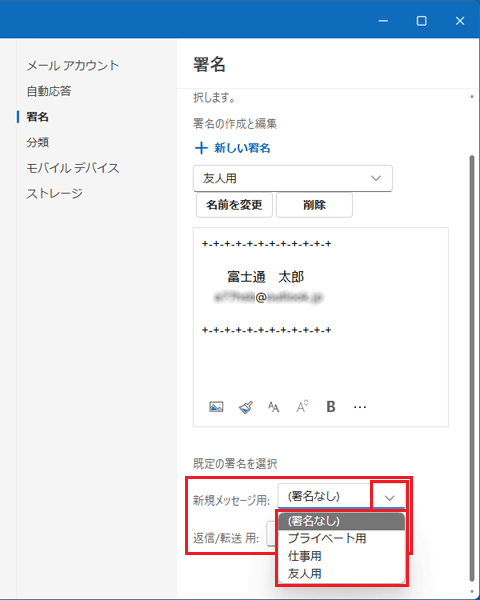
Task: Click inside the signature text editor
Action: [321, 327]
